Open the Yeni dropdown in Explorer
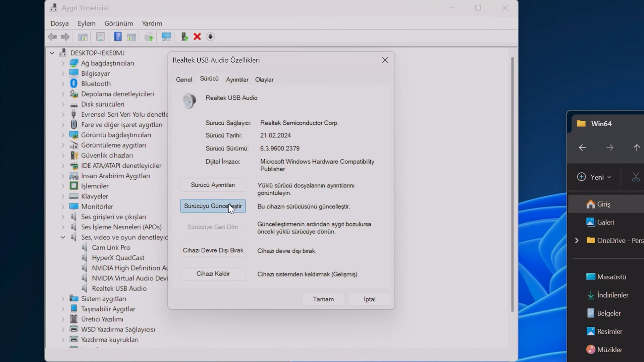The image size is (644, 362). (x=594, y=177)
